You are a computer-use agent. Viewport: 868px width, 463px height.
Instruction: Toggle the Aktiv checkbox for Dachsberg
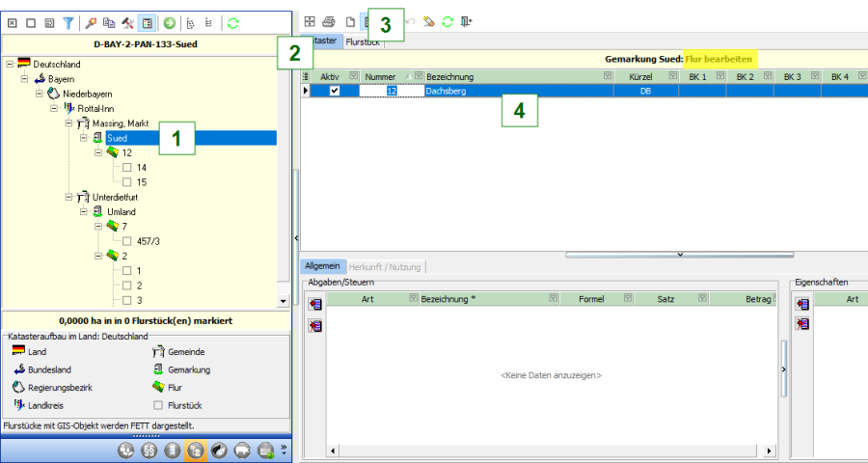[335, 91]
